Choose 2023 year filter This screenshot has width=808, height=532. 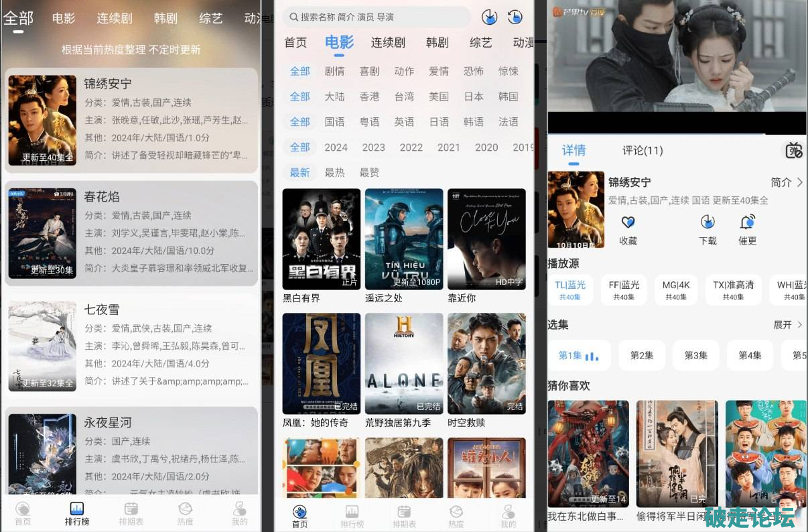(x=373, y=147)
